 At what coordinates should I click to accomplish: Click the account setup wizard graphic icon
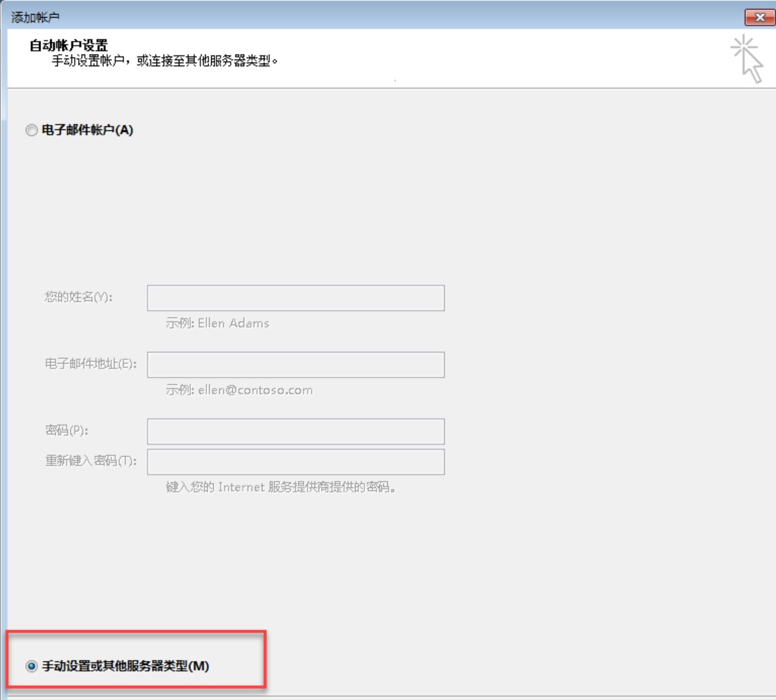coord(746,56)
